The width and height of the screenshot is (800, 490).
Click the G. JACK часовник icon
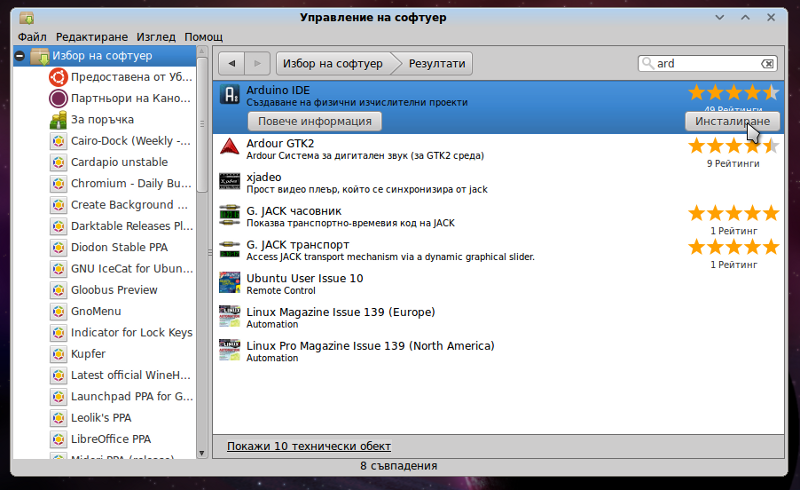(230, 215)
